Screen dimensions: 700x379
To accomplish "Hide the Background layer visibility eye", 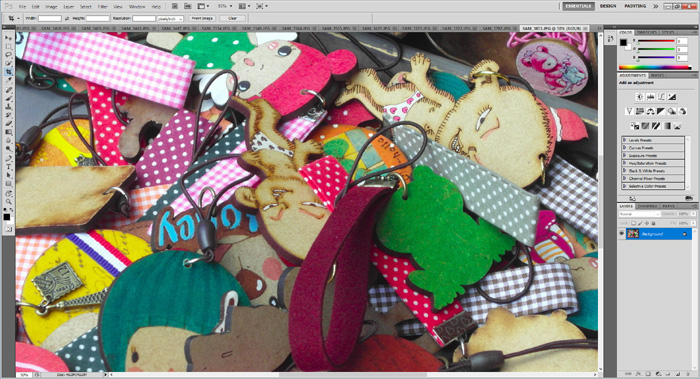I will pyautogui.click(x=621, y=233).
